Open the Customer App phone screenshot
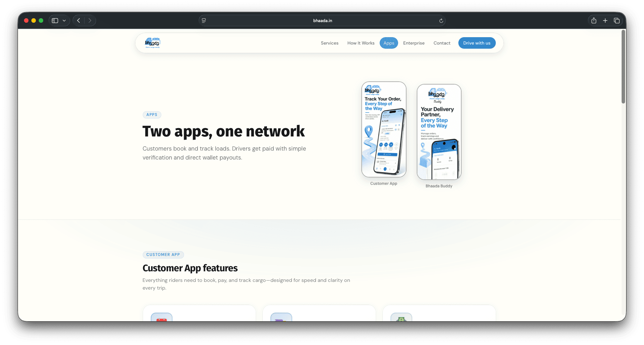The width and height of the screenshot is (644, 345). (384, 129)
